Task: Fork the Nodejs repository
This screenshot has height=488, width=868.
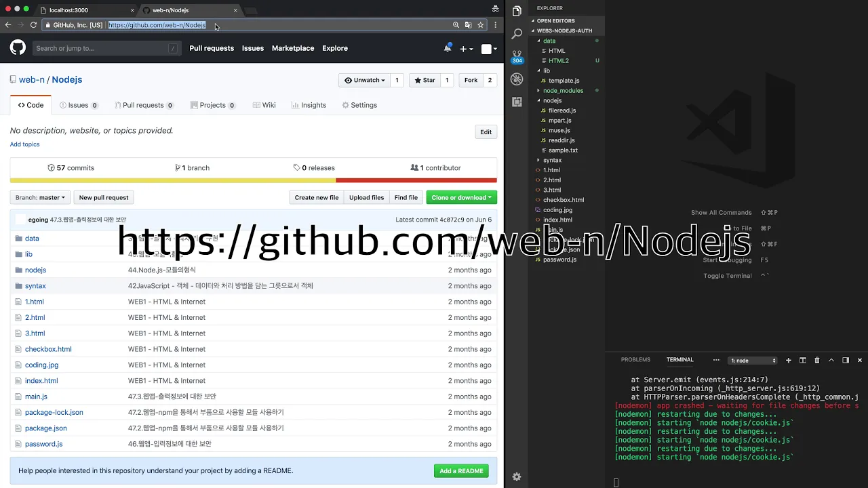Action: pyautogui.click(x=471, y=80)
